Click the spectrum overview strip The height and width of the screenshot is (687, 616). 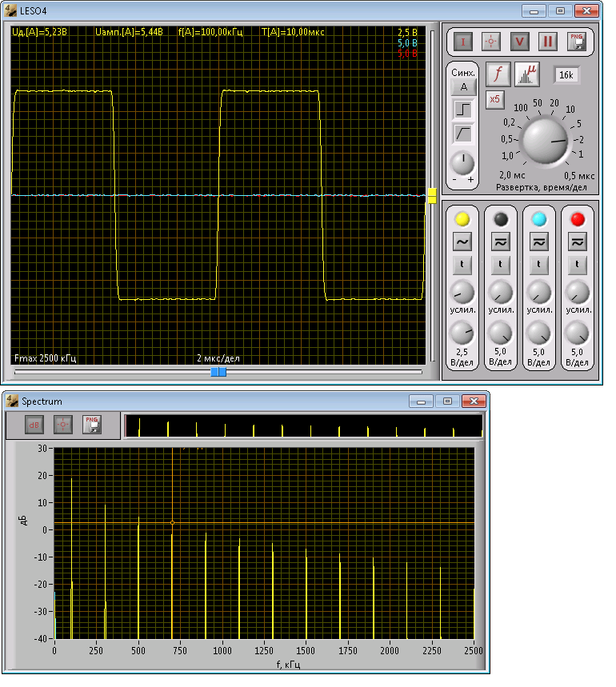(x=304, y=425)
